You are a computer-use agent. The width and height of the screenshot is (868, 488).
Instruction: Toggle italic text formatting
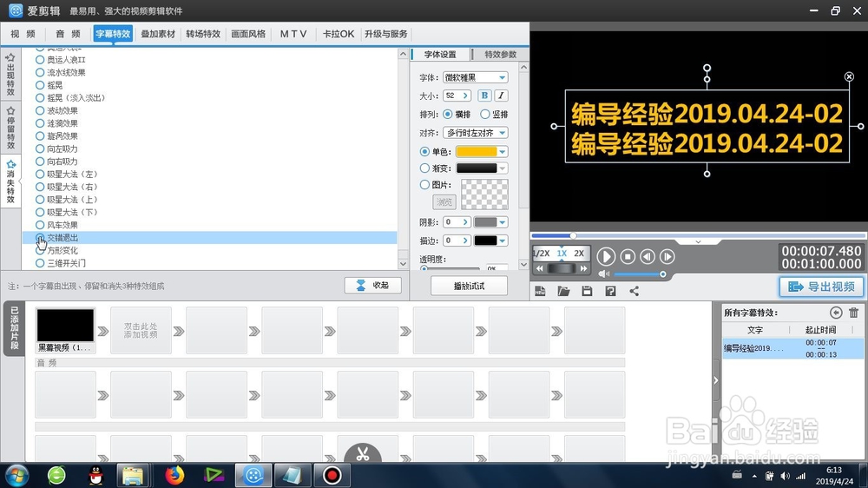501,96
